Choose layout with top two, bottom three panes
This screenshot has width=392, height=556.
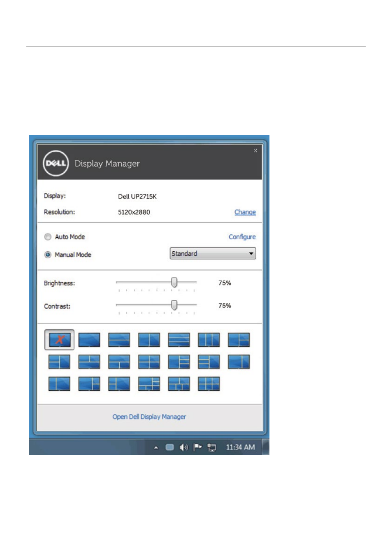tap(179, 384)
